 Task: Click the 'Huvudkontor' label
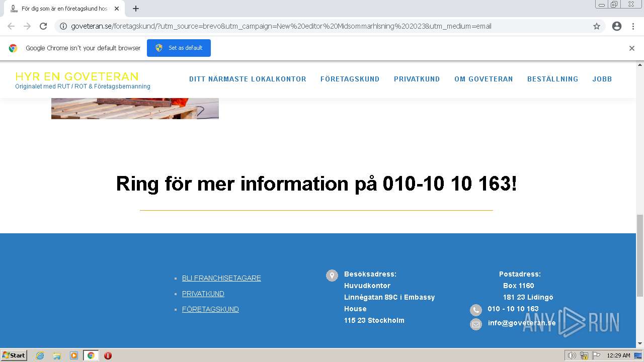367,286
